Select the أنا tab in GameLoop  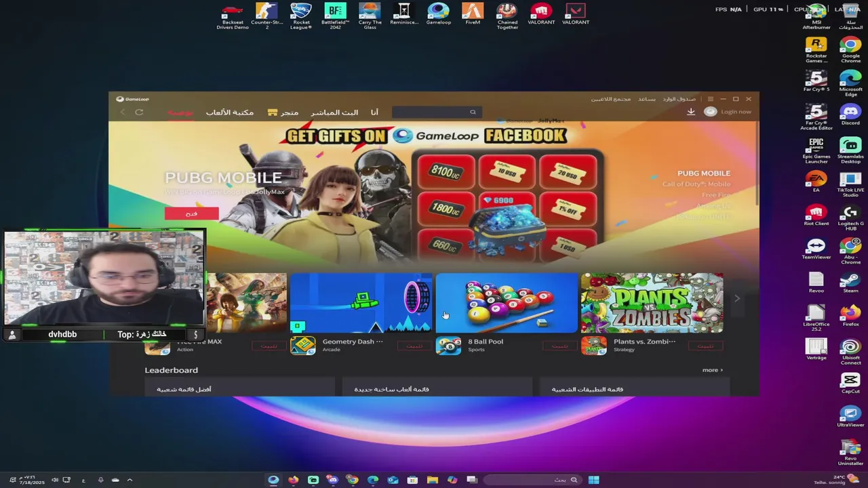[x=374, y=113]
